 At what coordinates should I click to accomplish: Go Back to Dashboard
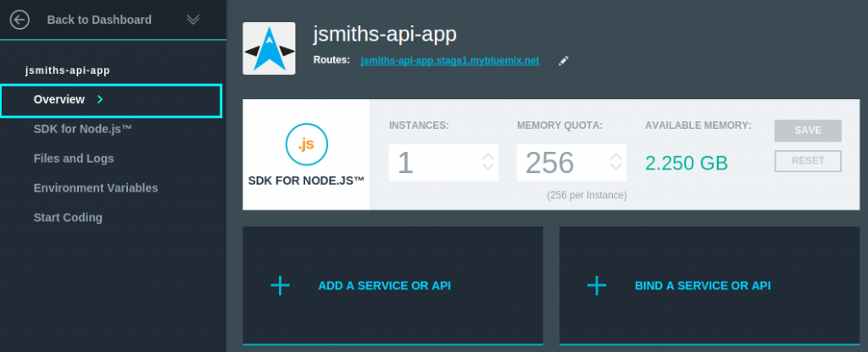[99, 20]
